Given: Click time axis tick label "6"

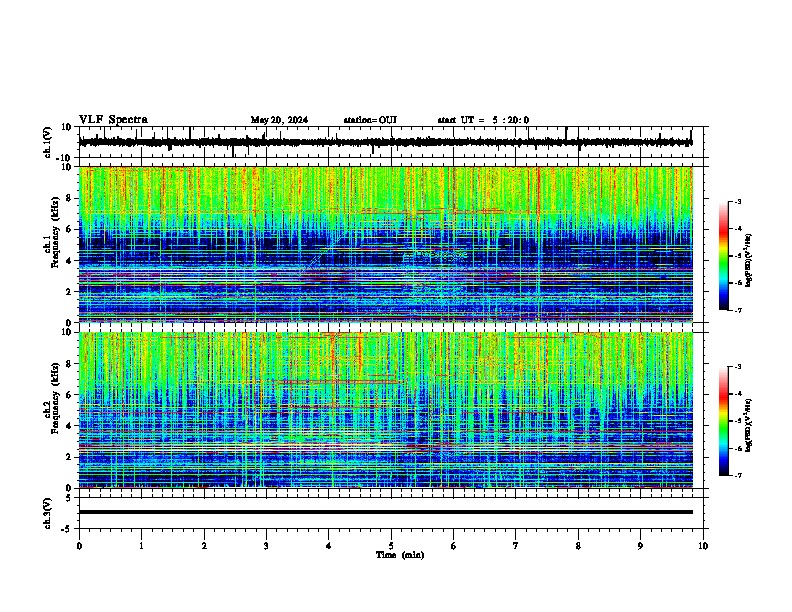Looking at the screenshot, I should coord(454,546).
